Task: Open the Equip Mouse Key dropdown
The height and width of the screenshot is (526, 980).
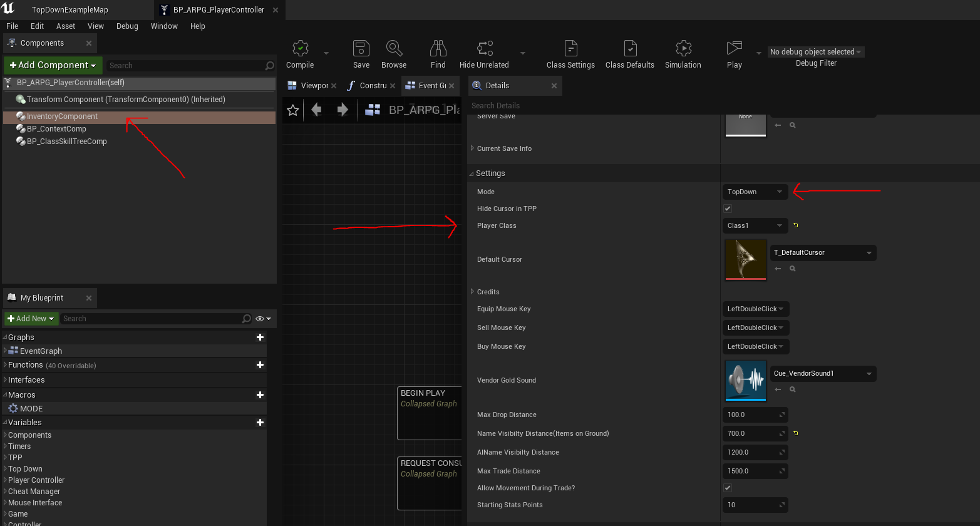Action: pos(756,309)
